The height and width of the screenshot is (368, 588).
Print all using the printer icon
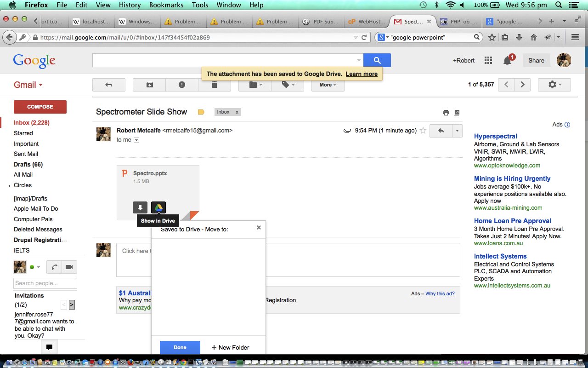pyautogui.click(x=446, y=112)
